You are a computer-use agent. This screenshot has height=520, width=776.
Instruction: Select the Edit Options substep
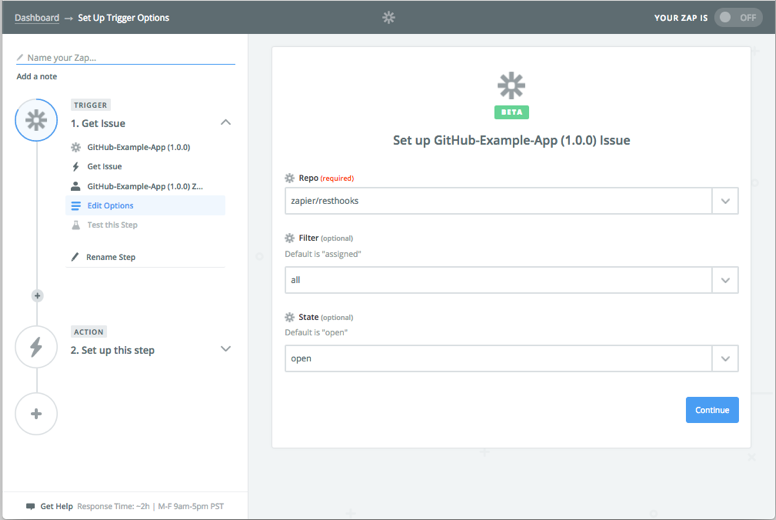click(x=146, y=205)
